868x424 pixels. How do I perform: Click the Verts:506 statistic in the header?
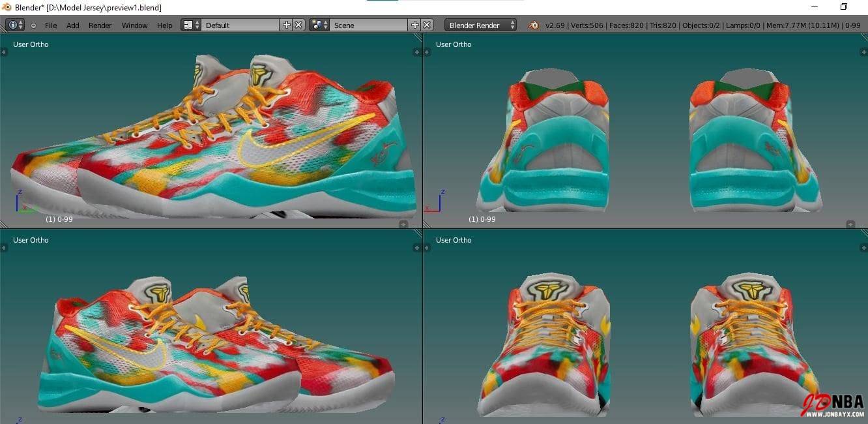(586, 25)
